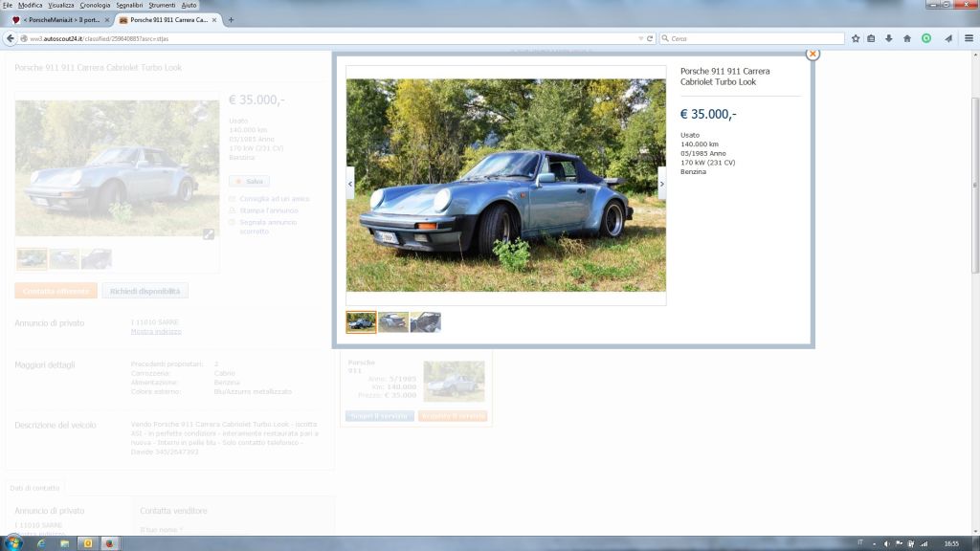Open the volume control in the system tray
This screenshot has height=551, width=980.
click(x=887, y=544)
